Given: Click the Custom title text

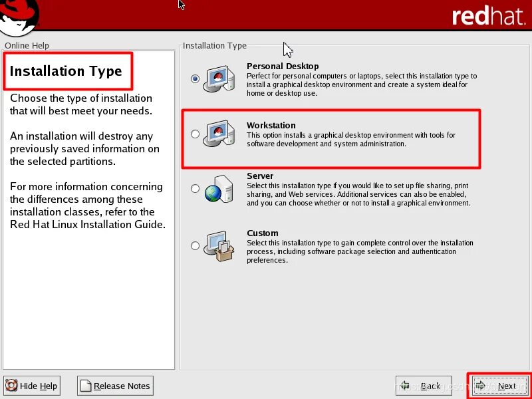Looking at the screenshot, I should tap(262, 233).
